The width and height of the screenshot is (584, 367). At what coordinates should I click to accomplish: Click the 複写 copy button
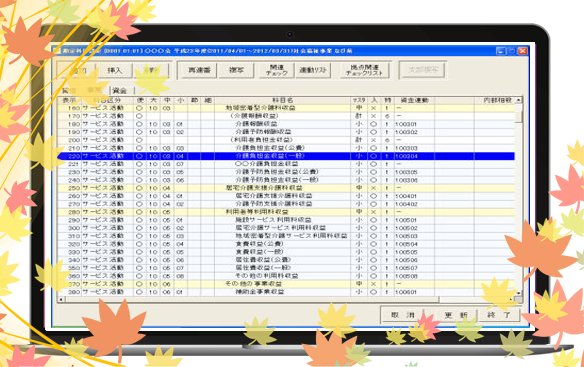(236, 70)
